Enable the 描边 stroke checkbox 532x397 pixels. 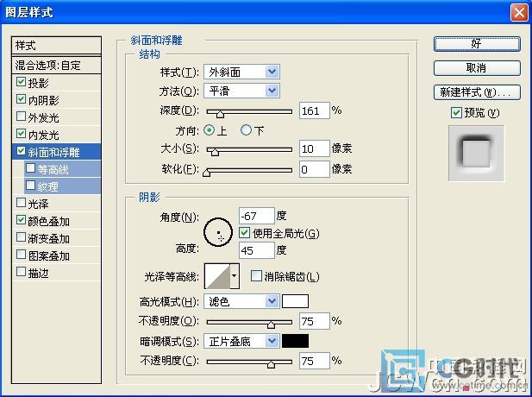[21, 272]
